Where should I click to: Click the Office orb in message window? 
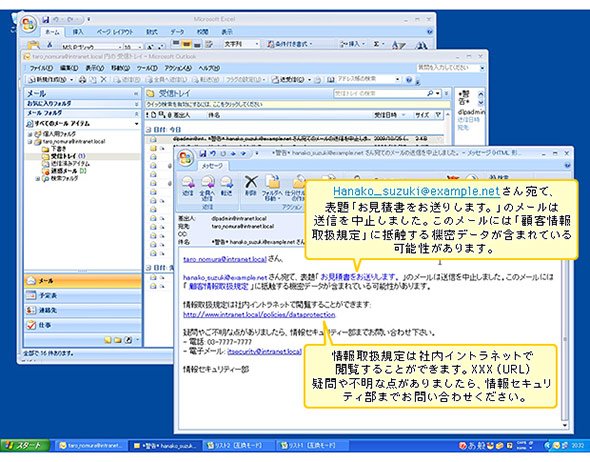click(186, 158)
